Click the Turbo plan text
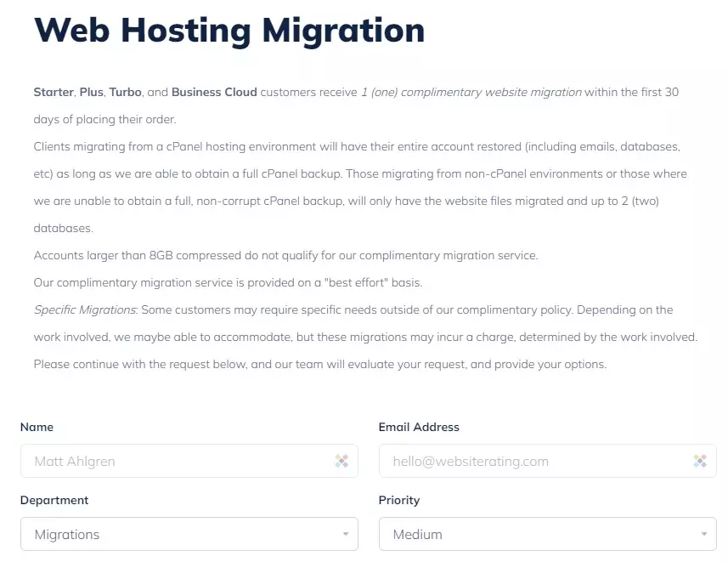 pos(126,92)
